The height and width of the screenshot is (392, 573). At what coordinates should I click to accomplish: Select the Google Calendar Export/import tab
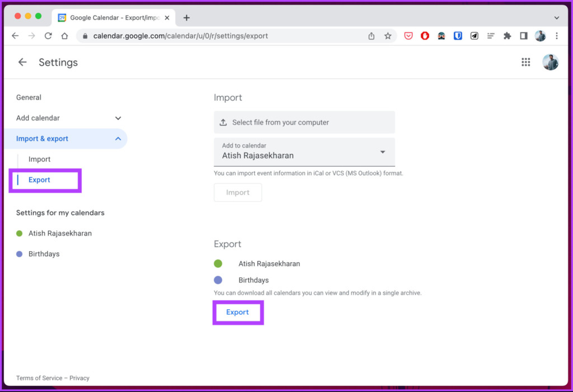[113, 17]
